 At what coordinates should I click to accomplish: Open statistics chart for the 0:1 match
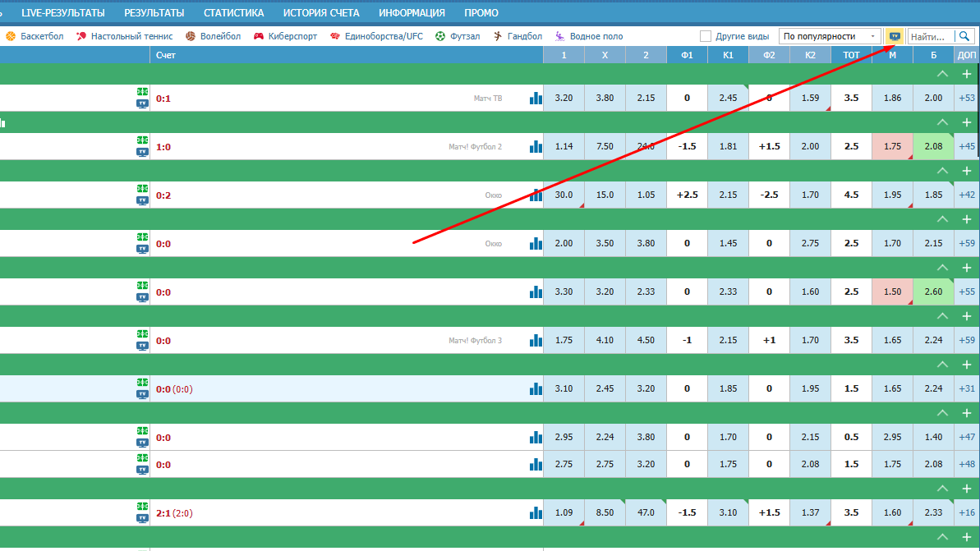click(x=536, y=98)
